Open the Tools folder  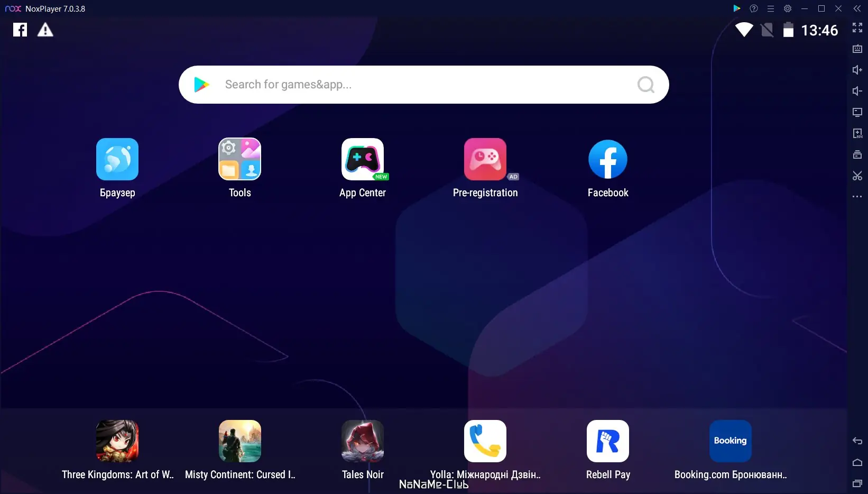pyautogui.click(x=240, y=159)
